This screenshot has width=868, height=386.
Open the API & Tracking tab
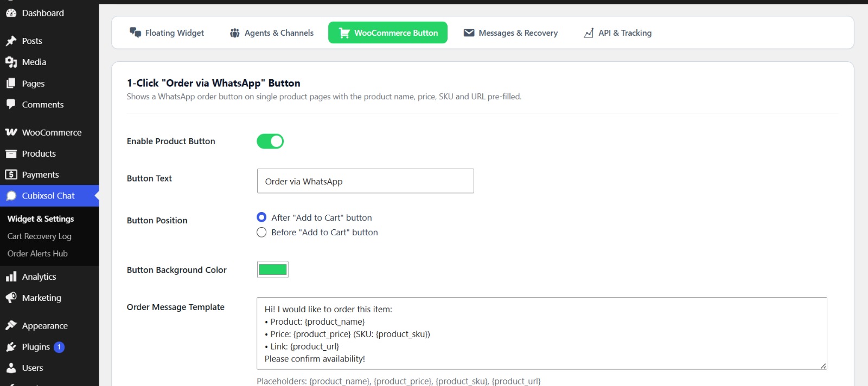click(617, 33)
